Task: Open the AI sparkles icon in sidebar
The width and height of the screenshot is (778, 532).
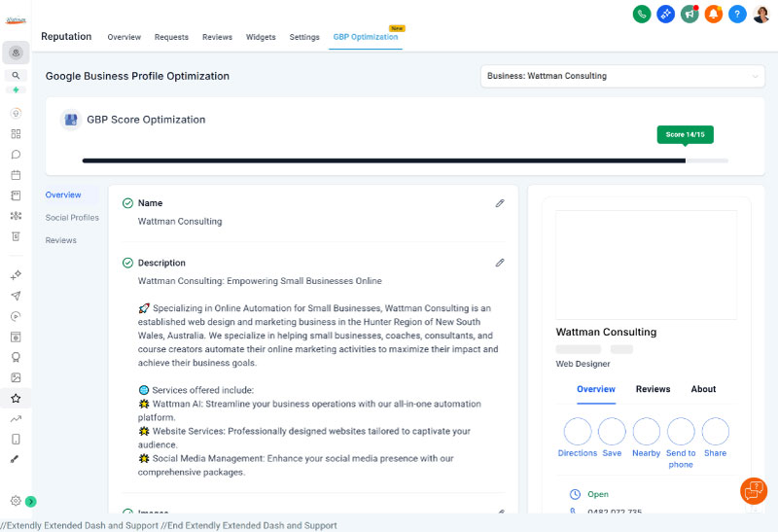Action: click(16, 275)
